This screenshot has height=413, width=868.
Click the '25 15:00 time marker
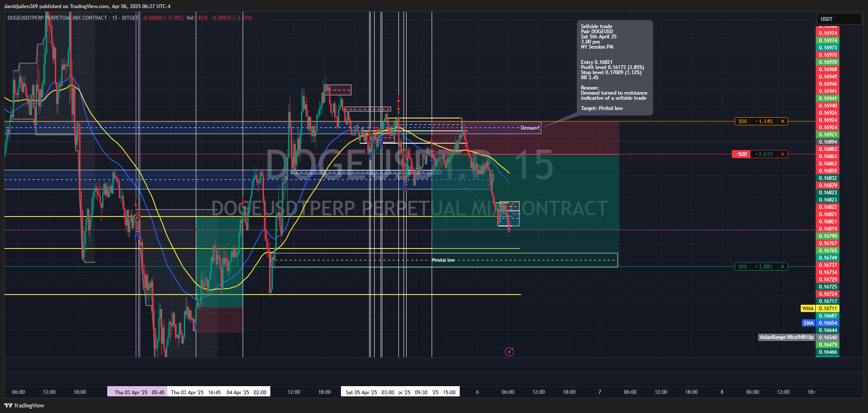[444, 392]
